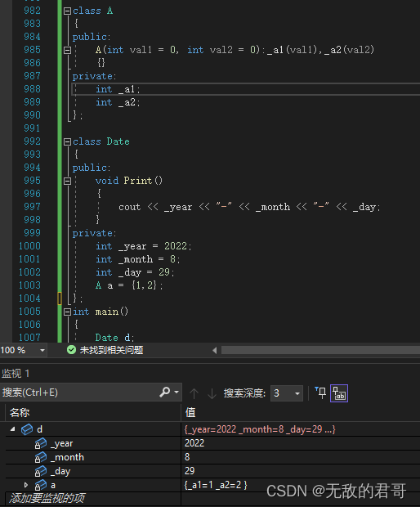Screen dimensions: 420x507
Task: Collapse the class A code block
Action: pos(67,11)
